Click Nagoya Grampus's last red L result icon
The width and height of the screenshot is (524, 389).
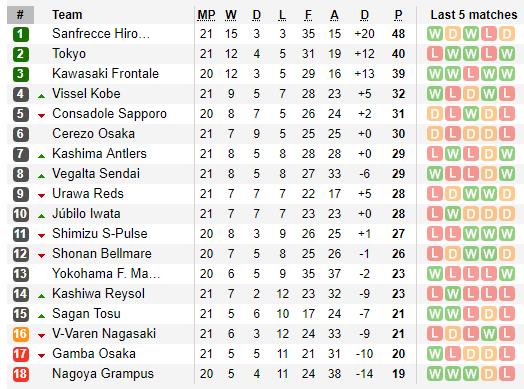point(507,374)
